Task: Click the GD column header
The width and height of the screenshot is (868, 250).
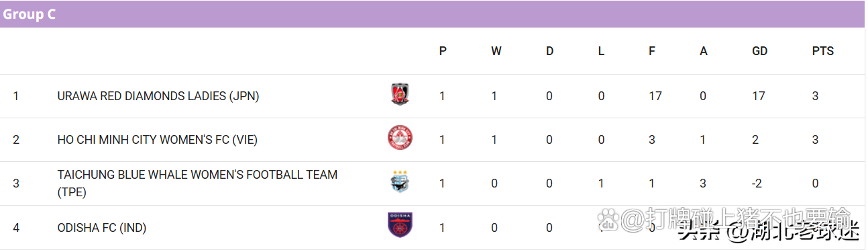Action: point(759,51)
